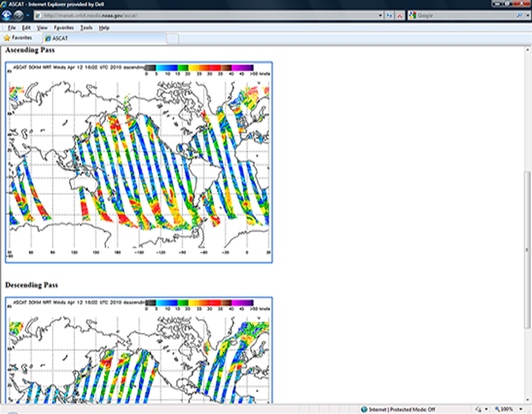Open the Favorites menu
The height and width of the screenshot is (414, 532).
pos(64,28)
